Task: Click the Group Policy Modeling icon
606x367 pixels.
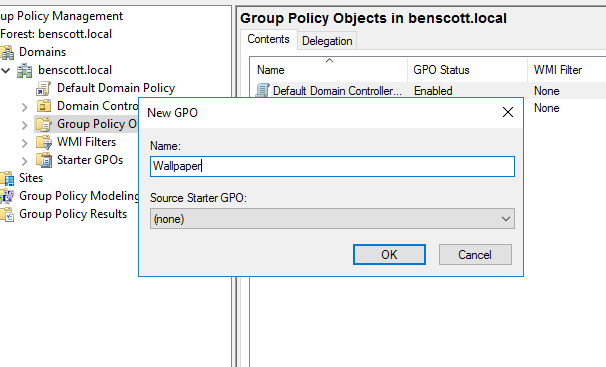Action: click(x=7, y=196)
